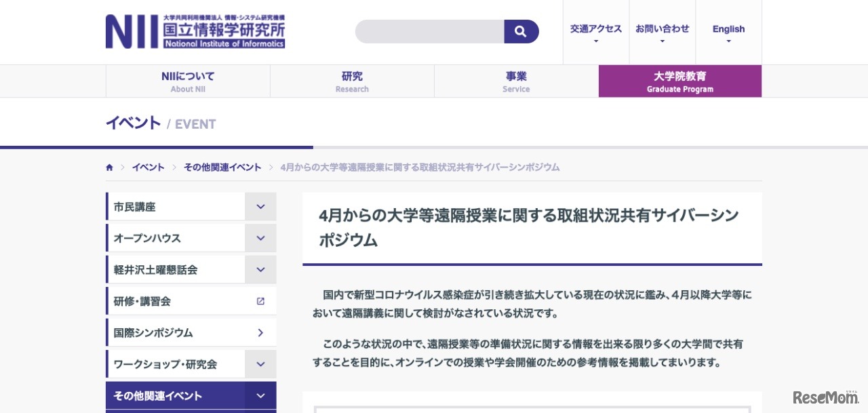This screenshot has height=413, width=868.
Task: Expand the ワークショップ・研究会 chevron
Action: tap(260, 363)
